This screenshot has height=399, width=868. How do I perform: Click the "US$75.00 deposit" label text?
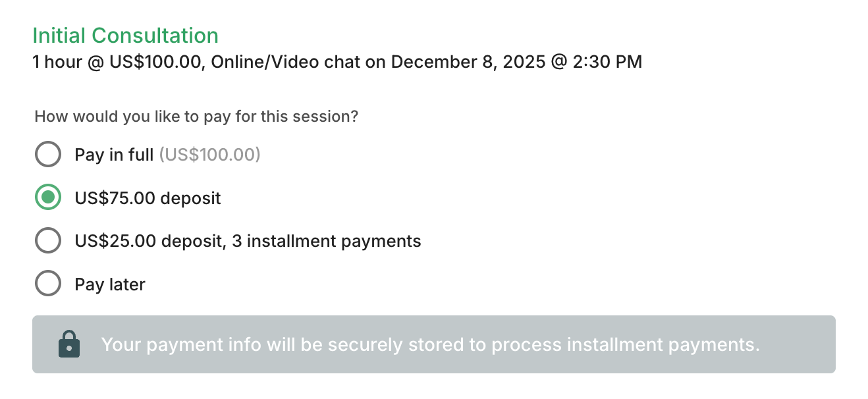click(x=148, y=198)
